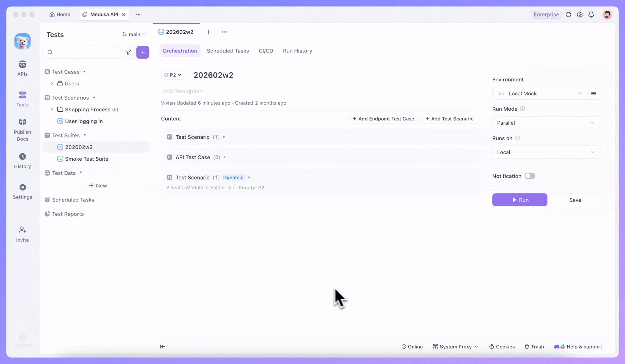Click the purple plus create button
Screen dimensions: 625x364
(143, 52)
